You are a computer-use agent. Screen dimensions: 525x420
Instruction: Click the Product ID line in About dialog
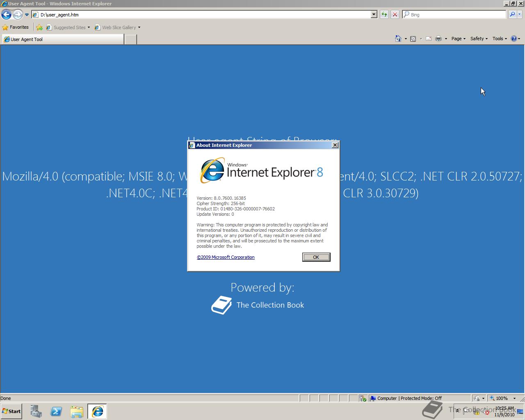click(235, 209)
